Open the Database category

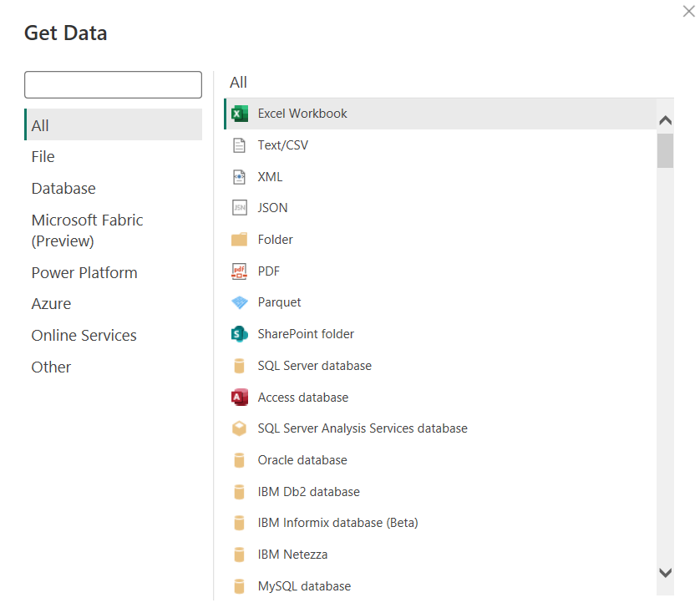tap(63, 189)
